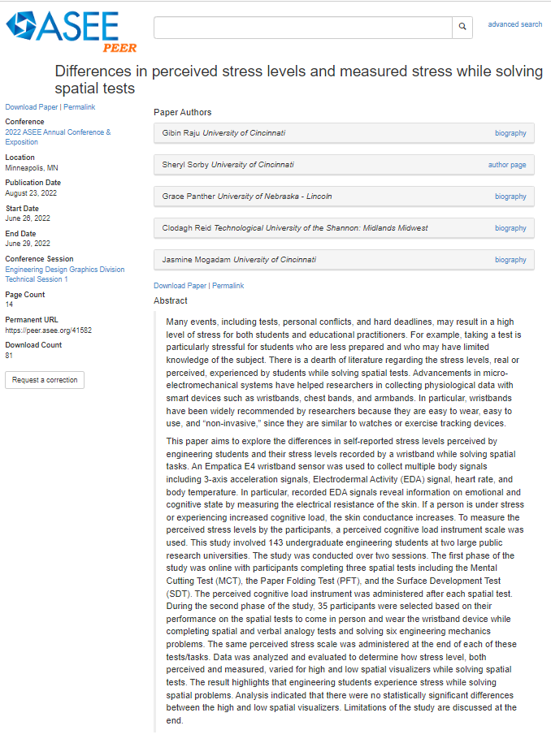Click the ASEE PEER logo

pos(72,31)
